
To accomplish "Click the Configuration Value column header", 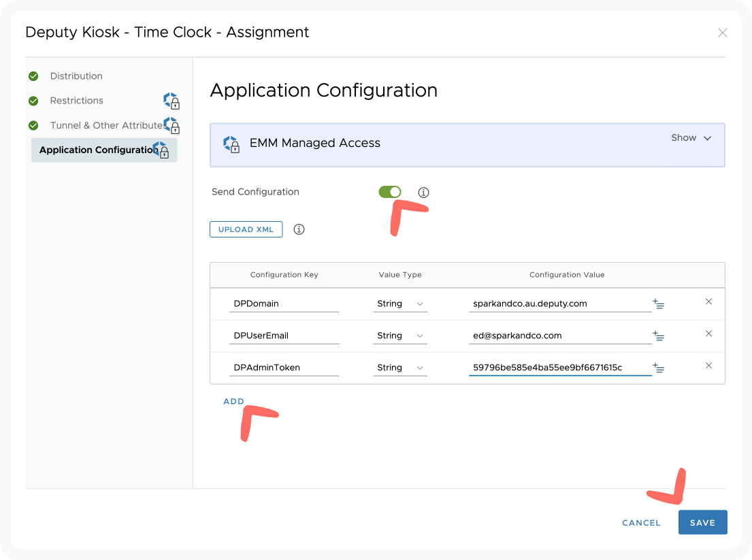I will tap(567, 275).
